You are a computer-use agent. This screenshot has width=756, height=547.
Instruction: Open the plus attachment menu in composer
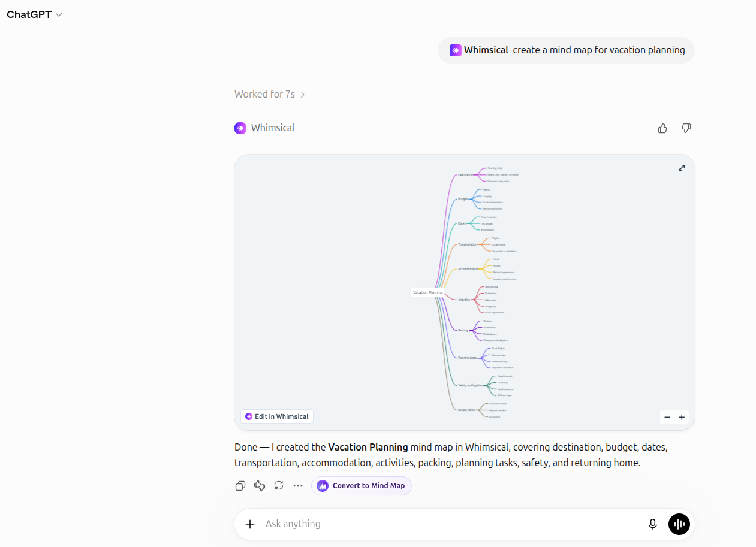click(250, 524)
